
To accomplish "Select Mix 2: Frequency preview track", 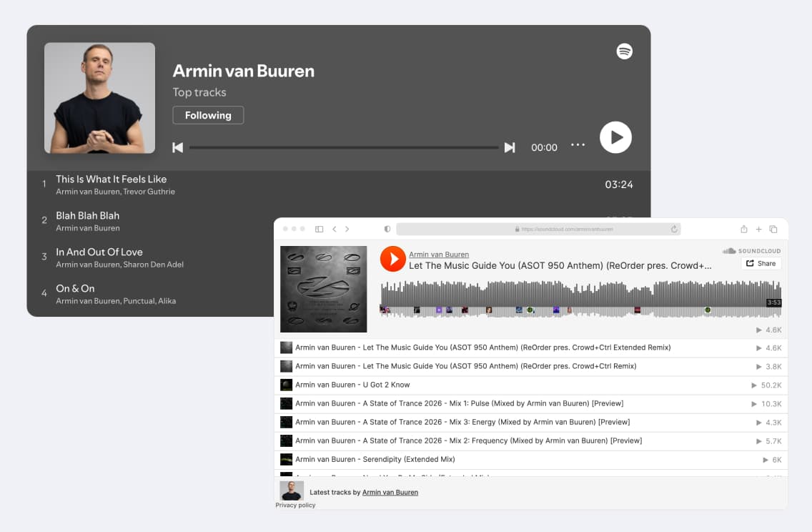I will (x=531, y=440).
